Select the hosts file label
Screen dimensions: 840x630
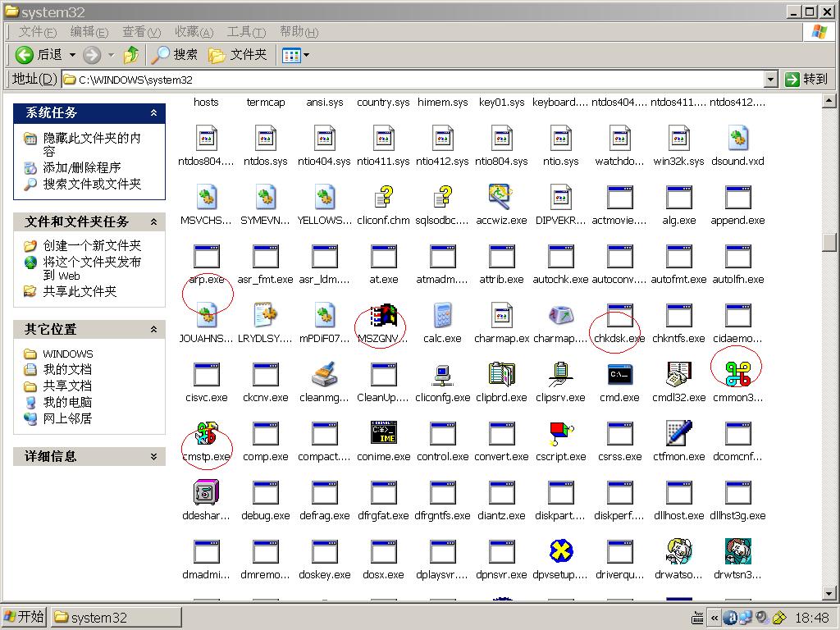[206, 102]
